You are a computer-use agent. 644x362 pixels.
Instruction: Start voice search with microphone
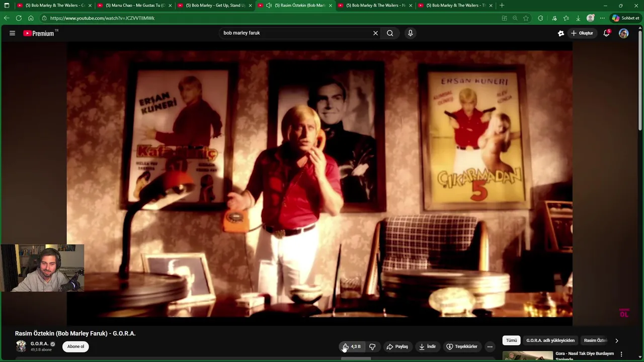pyautogui.click(x=411, y=33)
